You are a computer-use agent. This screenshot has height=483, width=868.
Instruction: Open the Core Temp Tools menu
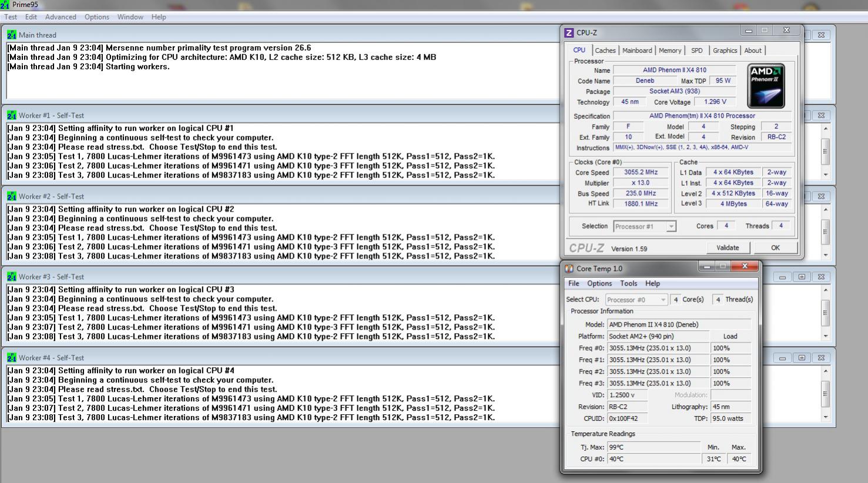(629, 283)
